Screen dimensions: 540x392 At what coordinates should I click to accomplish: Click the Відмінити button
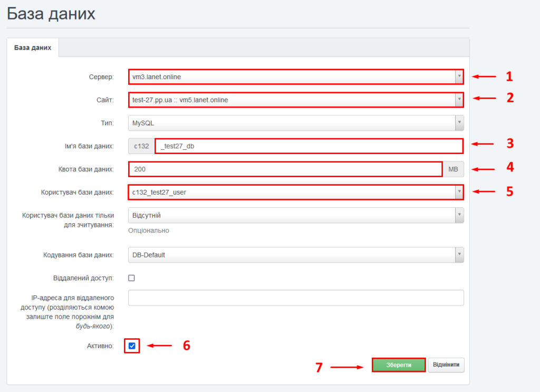[446, 365]
